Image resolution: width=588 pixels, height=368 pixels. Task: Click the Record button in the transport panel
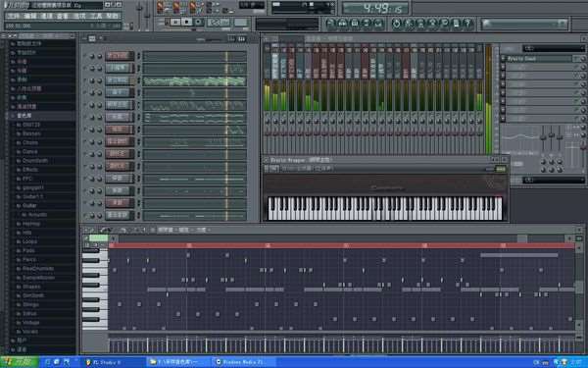(x=198, y=23)
